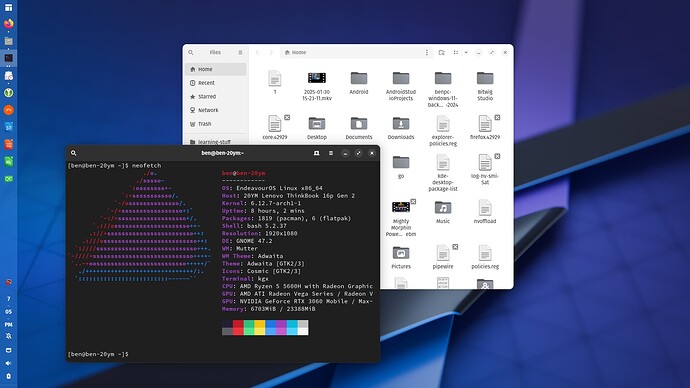Open Firefox from the dock
This screenshot has width=690, height=388.
click(x=8, y=24)
